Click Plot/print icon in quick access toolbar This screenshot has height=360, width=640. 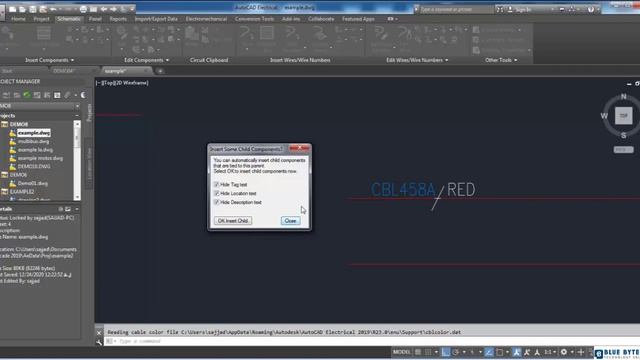click(x=83, y=9)
